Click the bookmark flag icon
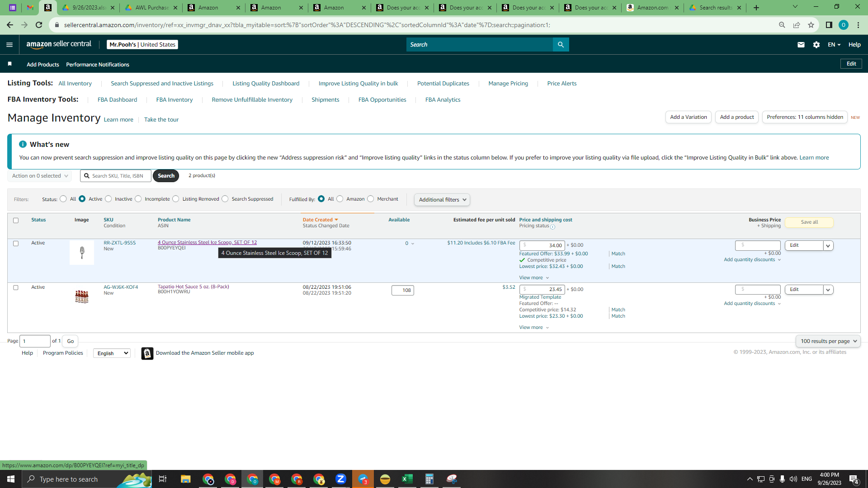The image size is (868, 488). [9, 64]
